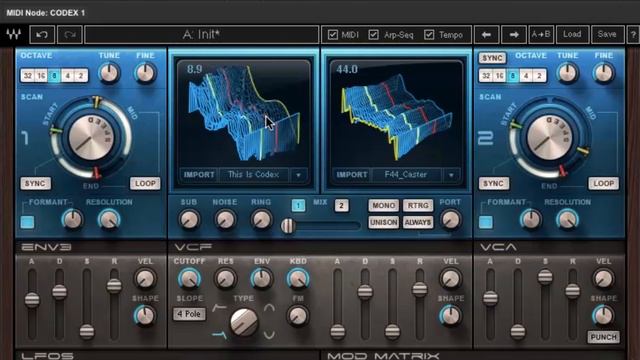Click the Save preset button
640x360 pixels.
click(607, 35)
